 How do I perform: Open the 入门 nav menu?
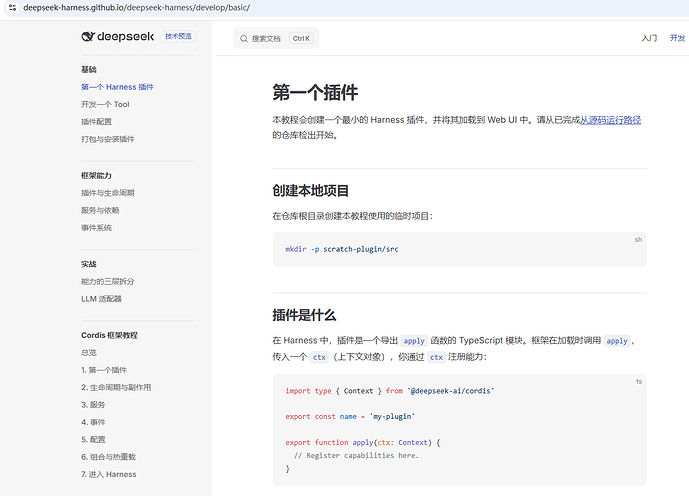649,38
